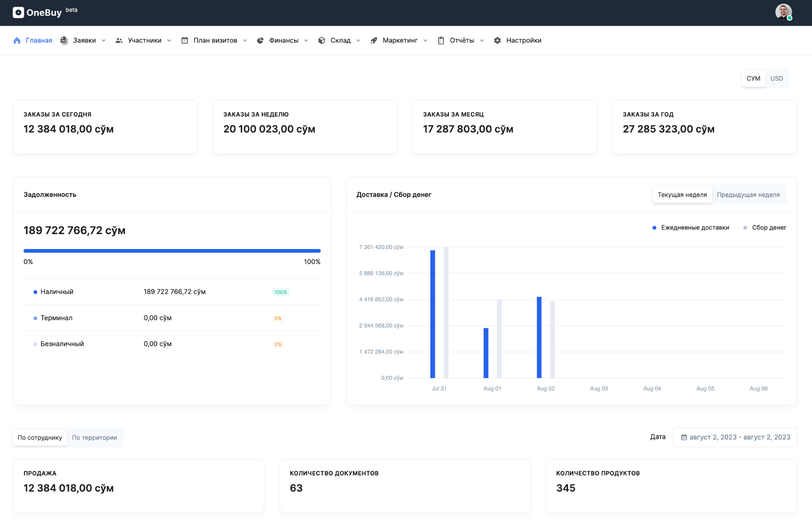Click the Заявки documents icon
812x526 pixels.
tap(64, 41)
